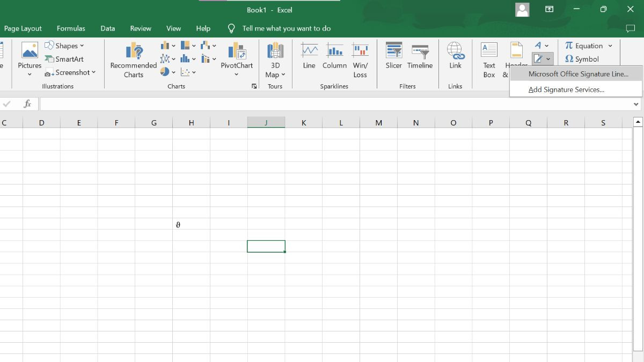Open the Page Layout tab
Screen dimensions: 644x362
[x=23, y=28]
